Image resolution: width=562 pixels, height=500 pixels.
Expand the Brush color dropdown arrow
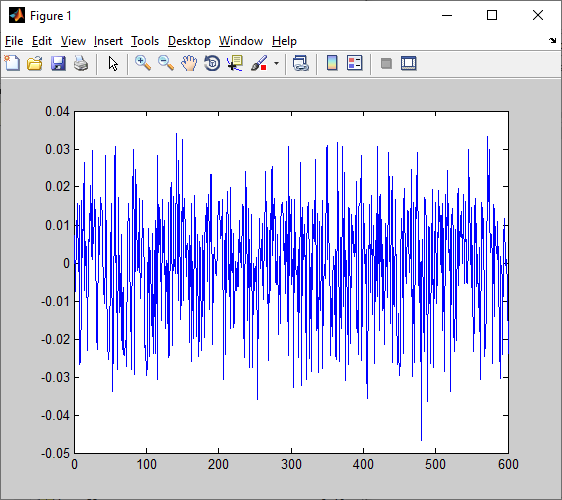click(276, 64)
